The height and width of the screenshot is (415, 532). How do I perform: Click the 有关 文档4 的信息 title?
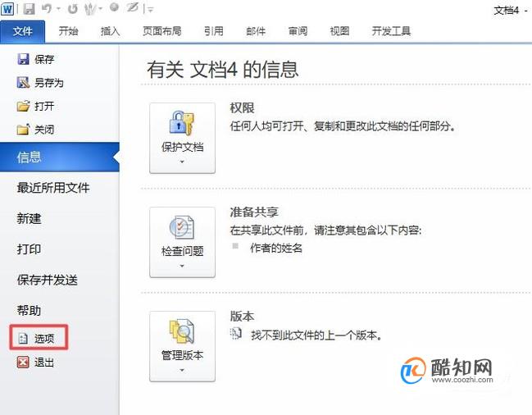coord(223,70)
